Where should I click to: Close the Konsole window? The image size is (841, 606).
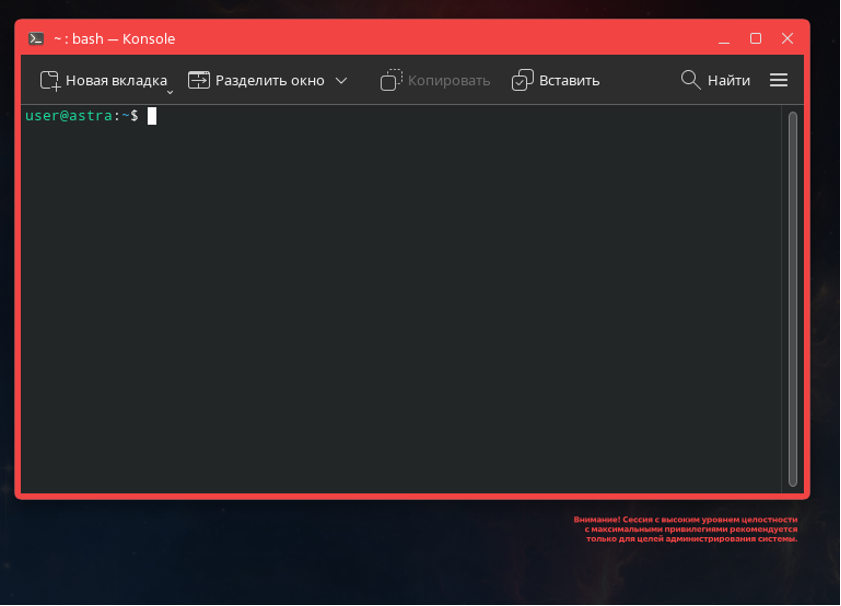788,38
